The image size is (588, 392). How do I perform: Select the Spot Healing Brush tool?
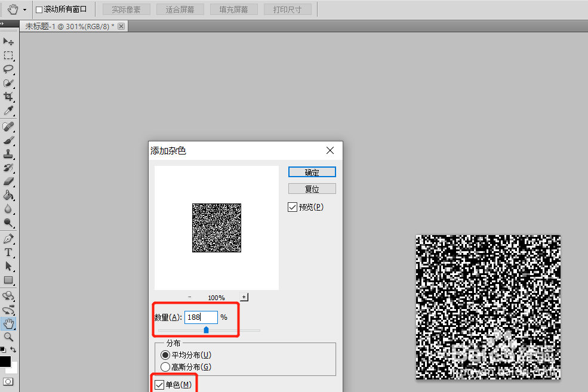pos(8,126)
